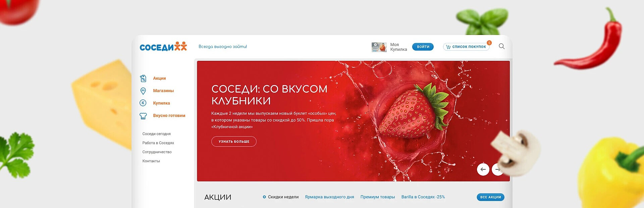Click the УЗНАТЬ БОЛЬШЕ button

[x=234, y=141]
